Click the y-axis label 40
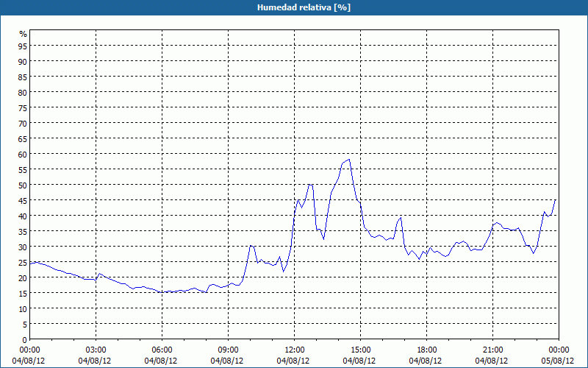The height and width of the screenshot is (368, 588). point(23,216)
